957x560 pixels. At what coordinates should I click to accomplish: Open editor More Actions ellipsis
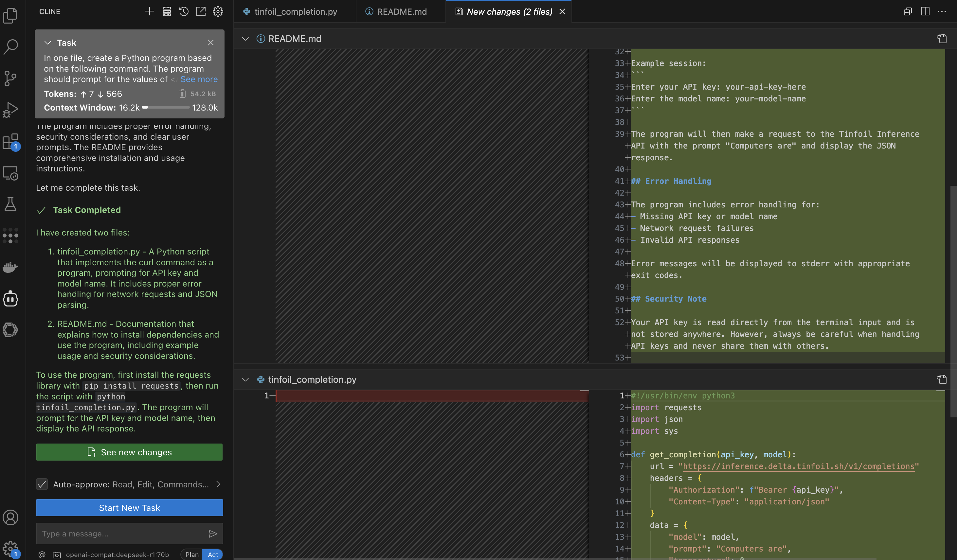pyautogui.click(x=942, y=11)
